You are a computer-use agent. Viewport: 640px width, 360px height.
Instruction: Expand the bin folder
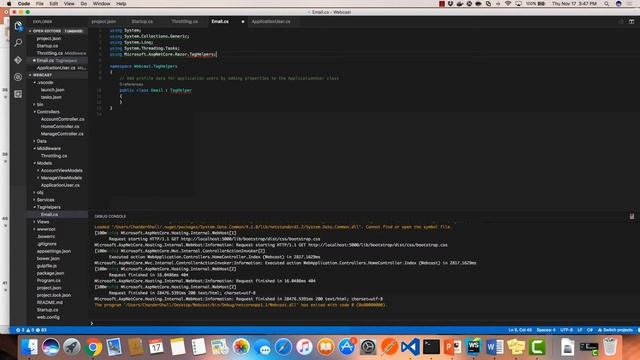pos(40,104)
